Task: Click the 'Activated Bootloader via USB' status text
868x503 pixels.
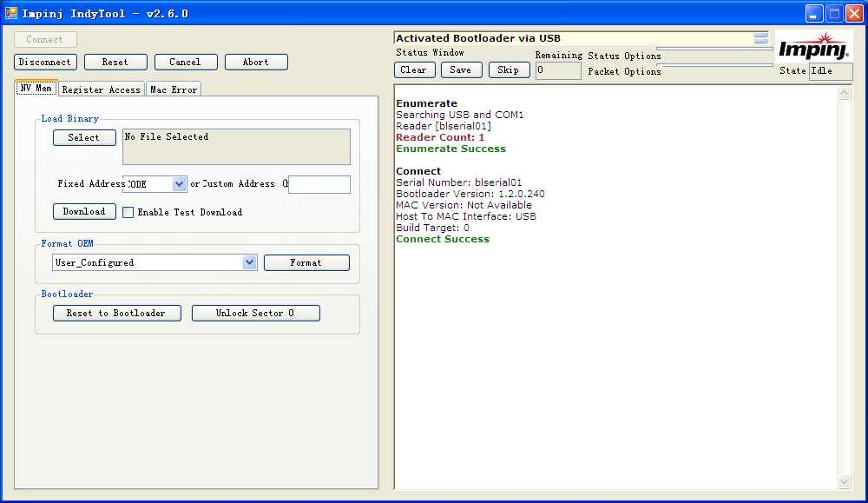Action: pyautogui.click(x=477, y=38)
